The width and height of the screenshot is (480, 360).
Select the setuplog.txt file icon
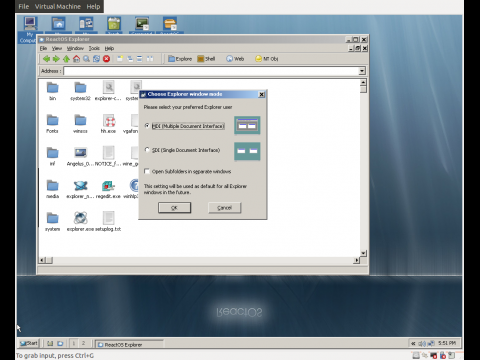[x=108, y=218]
